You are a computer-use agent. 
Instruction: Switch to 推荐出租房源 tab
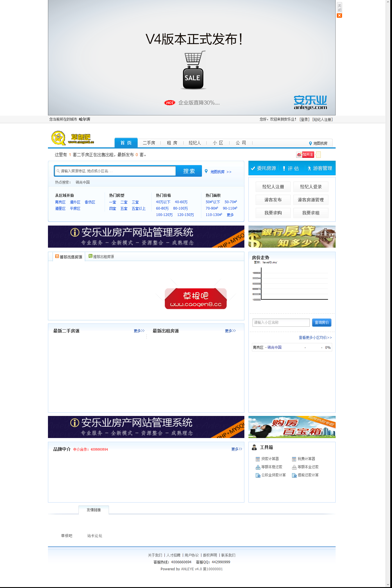[101, 257]
